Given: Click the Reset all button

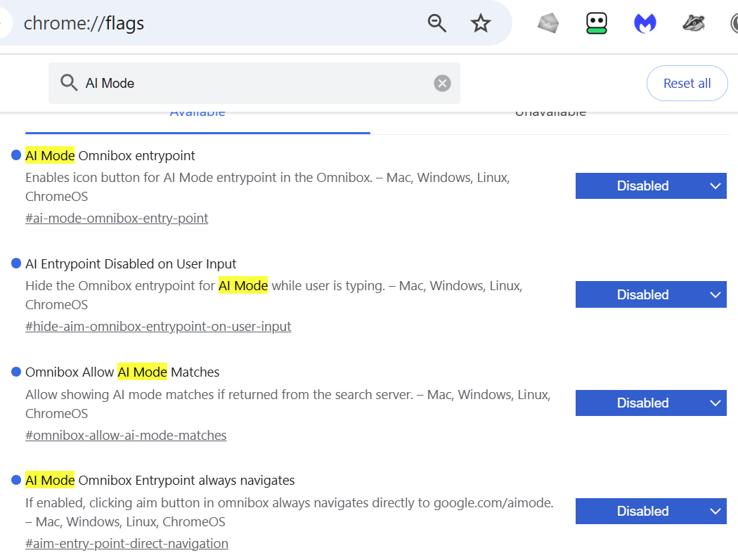Looking at the screenshot, I should (687, 84).
